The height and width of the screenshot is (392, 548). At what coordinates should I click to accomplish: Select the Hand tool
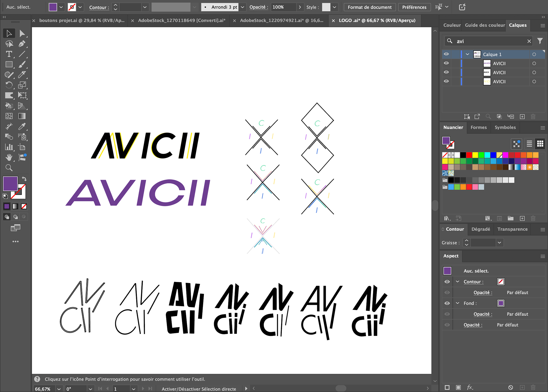coord(9,157)
